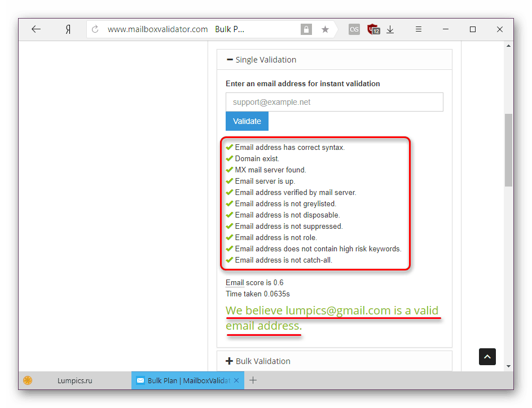
Task: Expand the Bulk Validation section
Action: pos(258,361)
